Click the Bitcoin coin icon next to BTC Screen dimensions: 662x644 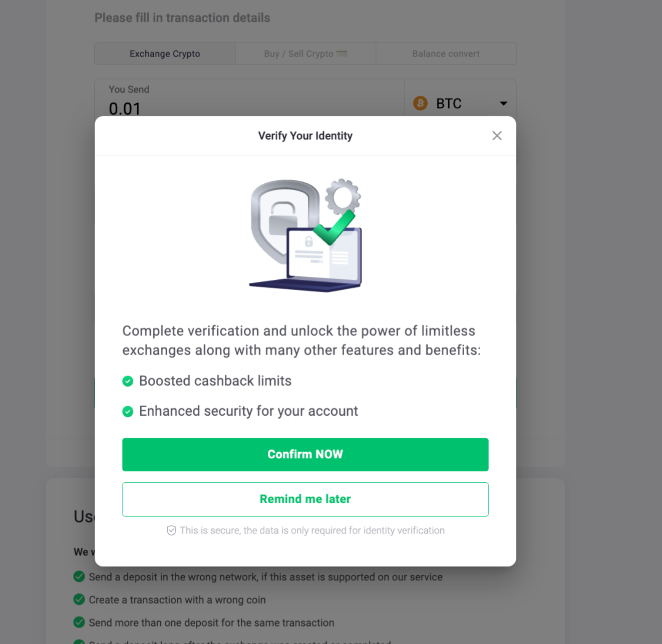tap(420, 103)
